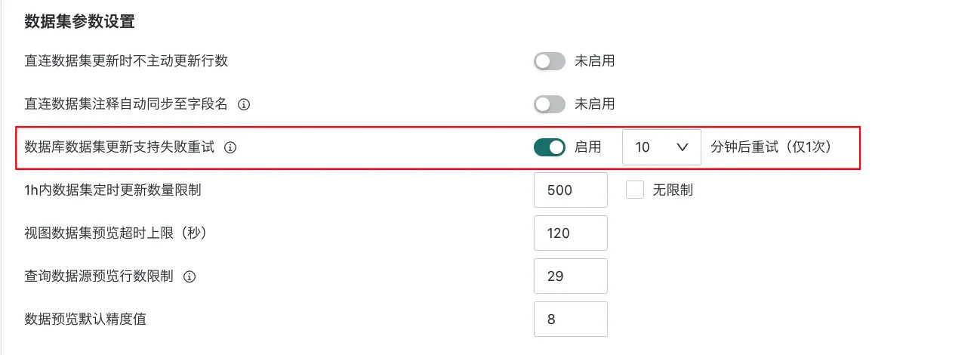980x355 pixels.
Task: Click the 直连数据集注释自动同步至字段名 label text
Action: [x=126, y=104]
